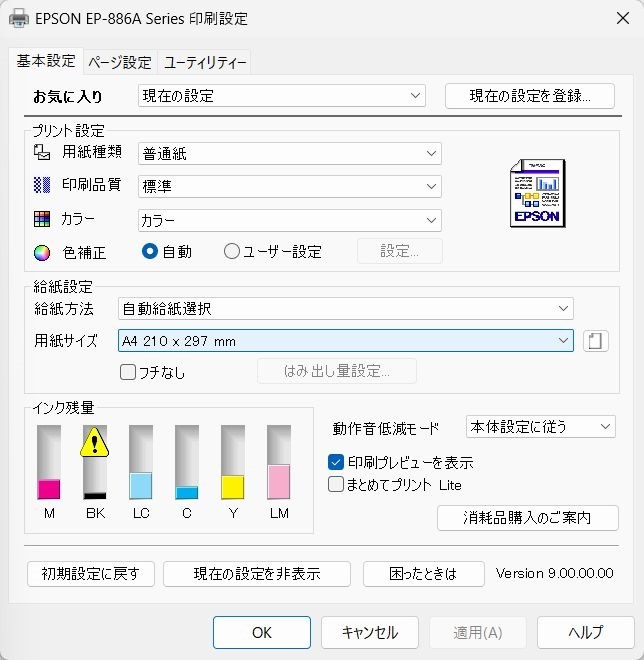This screenshot has height=660, width=644.
Task: Click the インク残量 group label
Action: (x=63, y=407)
